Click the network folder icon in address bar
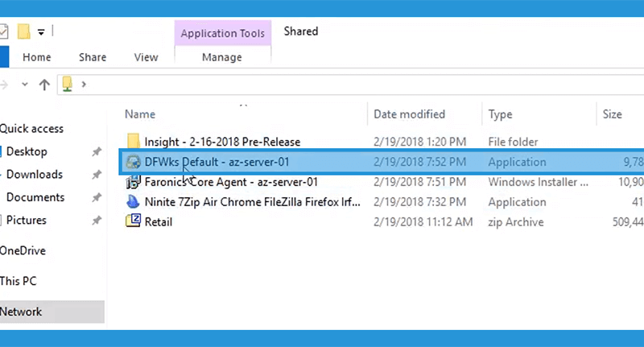The width and height of the screenshot is (644, 347). pyautogui.click(x=68, y=85)
